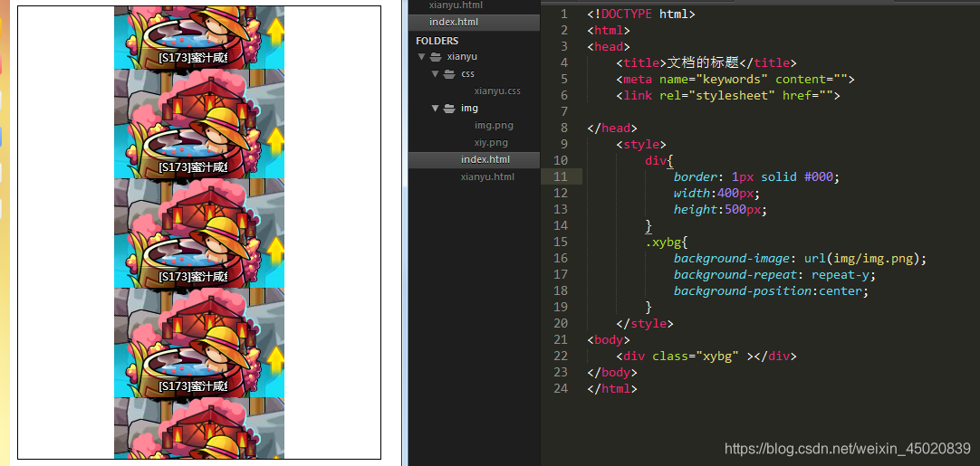The height and width of the screenshot is (466, 980).
Task: Collapse the xianyu folder triangle
Action: pyautogui.click(x=422, y=57)
